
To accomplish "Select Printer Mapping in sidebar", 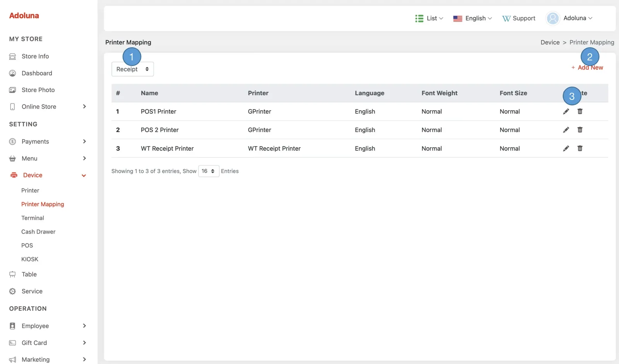I will tap(43, 204).
